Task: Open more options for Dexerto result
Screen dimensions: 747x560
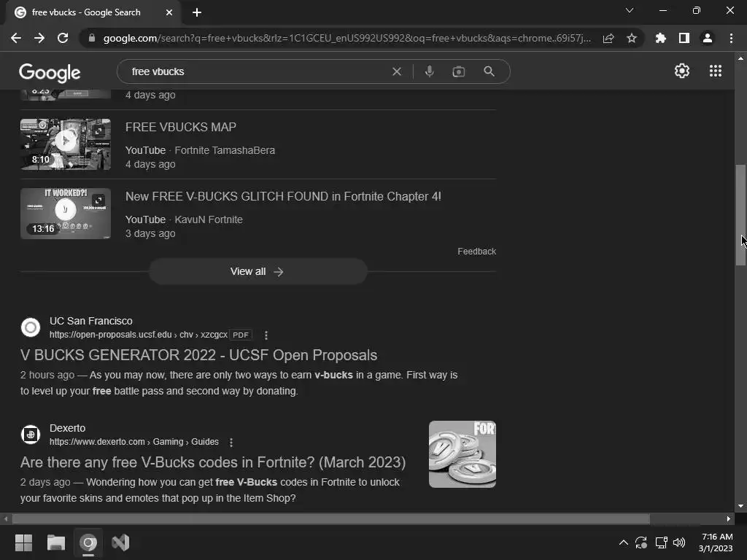Action: pos(231,443)
